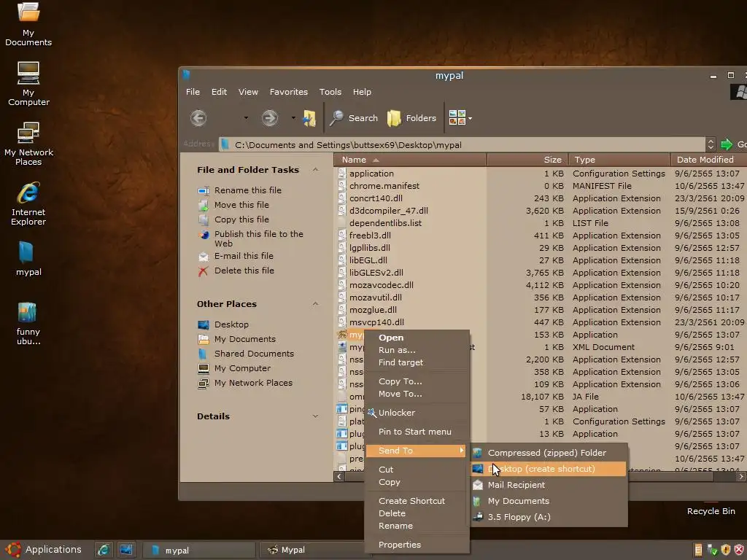Image resolution: width=747 pixels, height=560 pixels.
Task: Click Show Desktop quick launch icon
Action: coord(126,550)
